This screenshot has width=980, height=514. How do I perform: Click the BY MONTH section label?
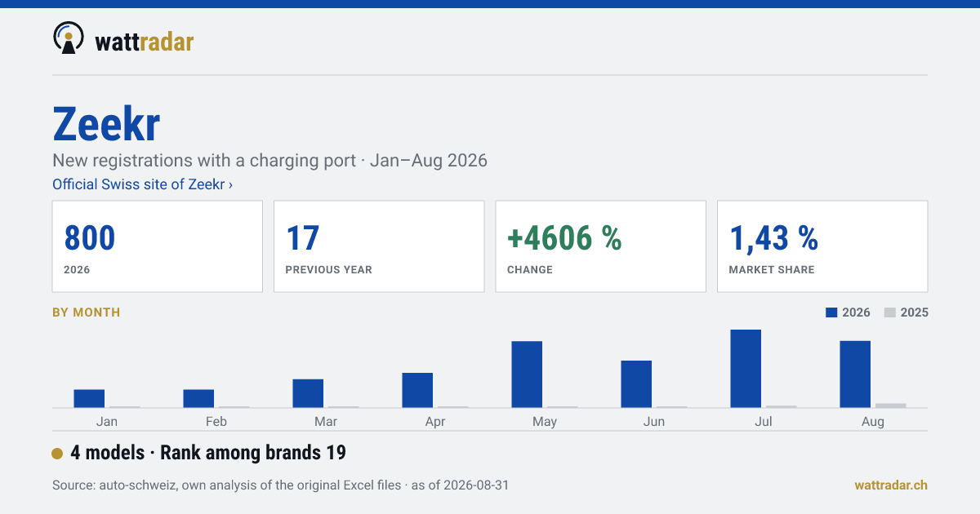(86, 312)
